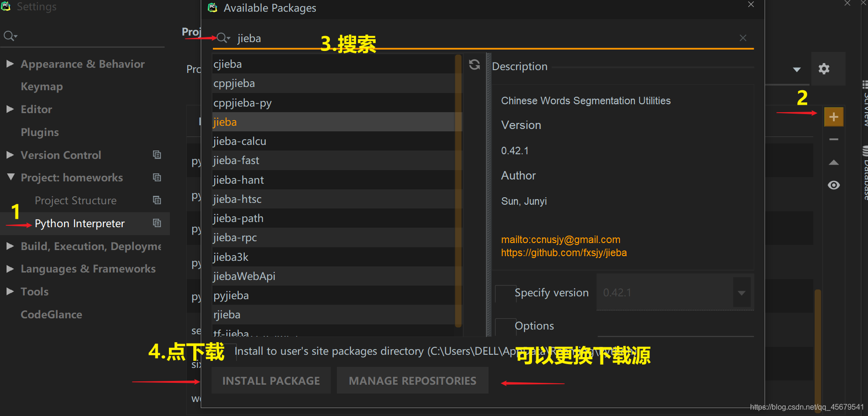Click the search magnifier icon in Available Packages
This screenshot has height=416, width=868.
click(223, 38)
